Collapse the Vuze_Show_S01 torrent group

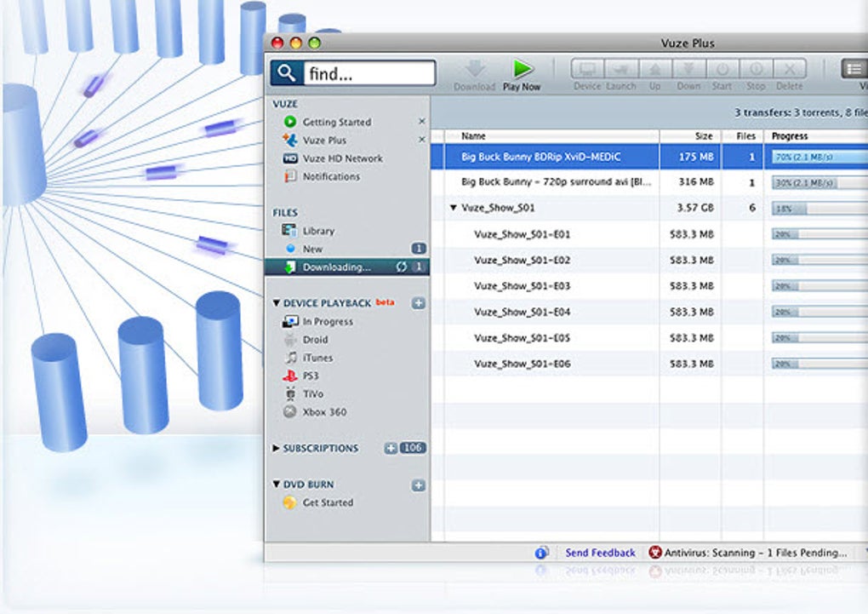[454, 208]
